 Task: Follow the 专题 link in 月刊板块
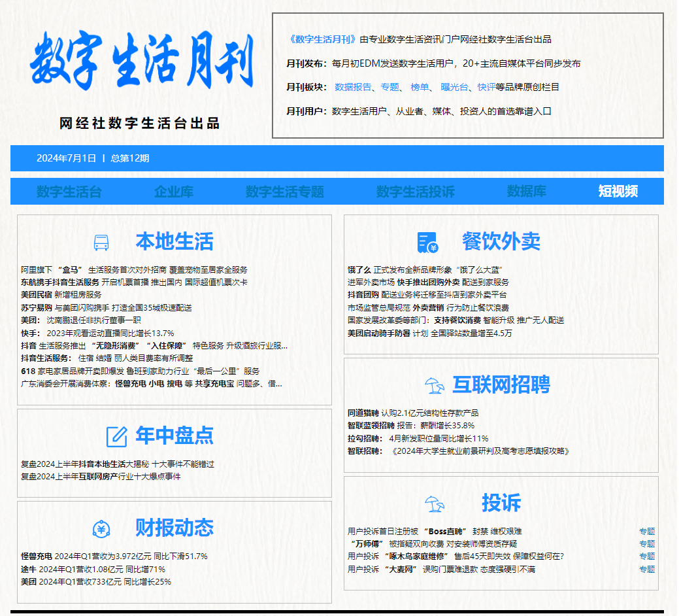[x=389, y=87]
